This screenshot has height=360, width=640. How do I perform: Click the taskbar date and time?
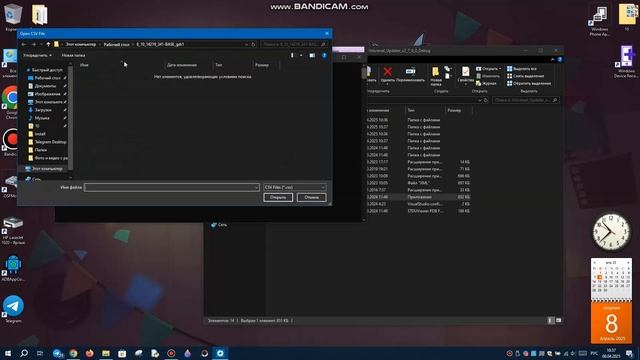(611, 353)
